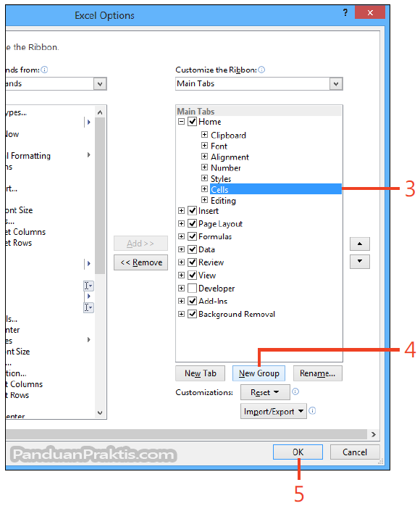Close the Excel Options dialog
Viewport: 420px width, 506px height.
[370, 12]
